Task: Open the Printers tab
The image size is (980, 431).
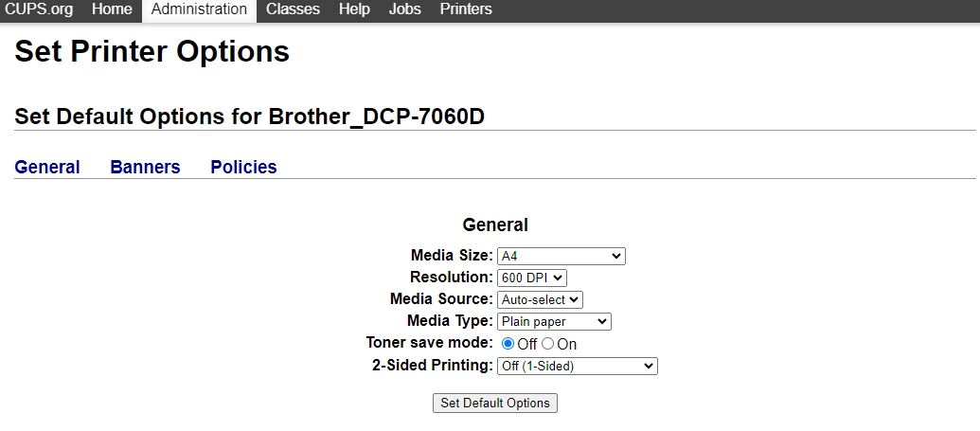Action: [x=466, y=9]
